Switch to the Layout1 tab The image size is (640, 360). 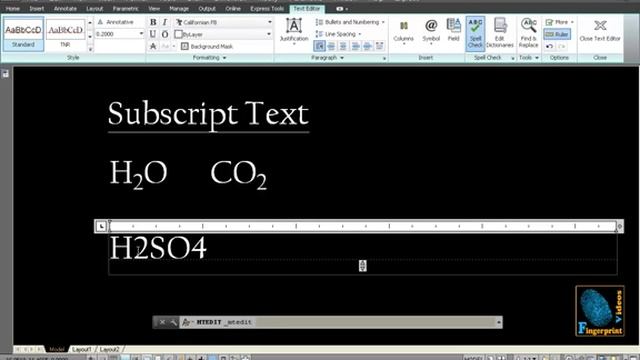click(x=82, y=349)
